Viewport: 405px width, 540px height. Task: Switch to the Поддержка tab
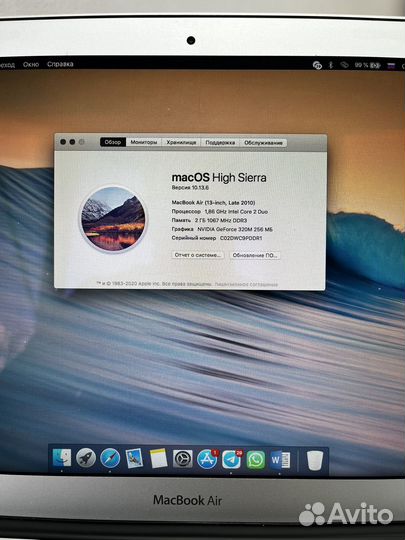220,143
